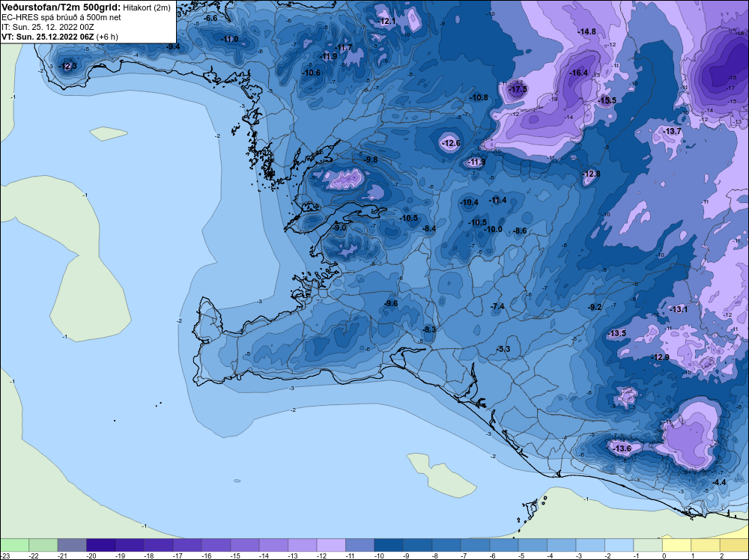Click the -12.3 temperature label
749x560 pixels.
(67, 66)
